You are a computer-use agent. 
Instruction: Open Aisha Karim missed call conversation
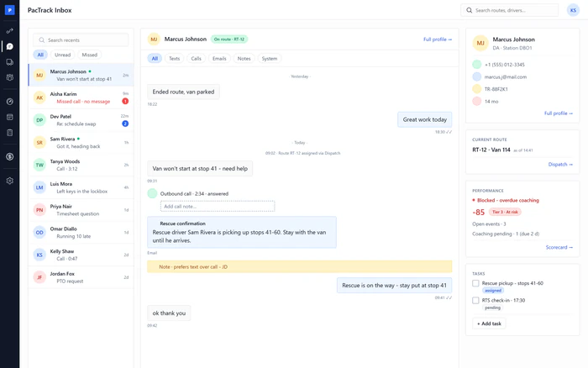[x=81, y=97]
